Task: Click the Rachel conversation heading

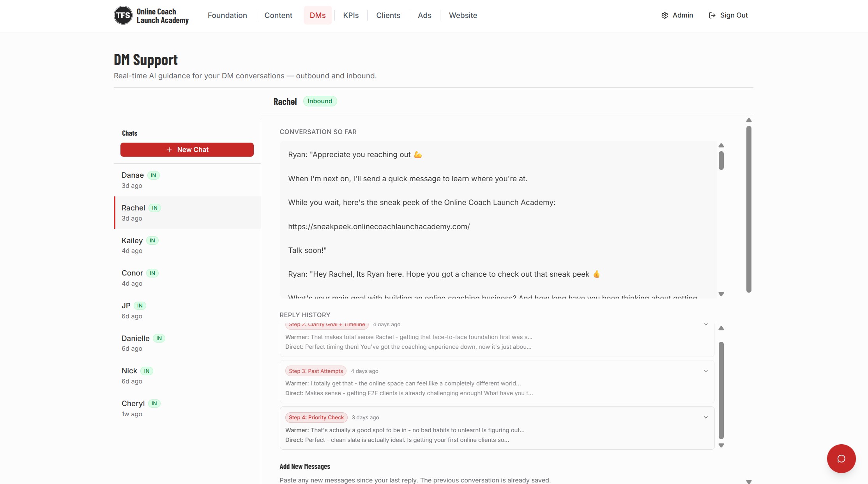Action: [285, 102]
